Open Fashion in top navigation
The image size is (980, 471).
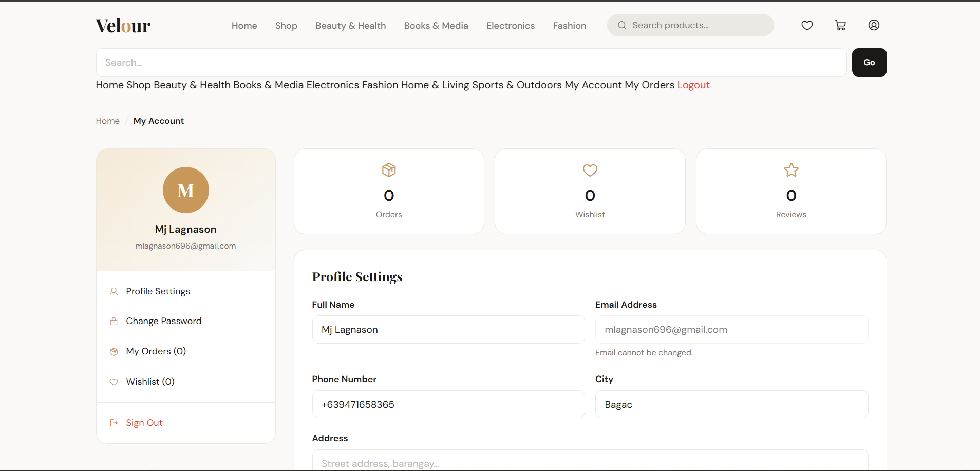coord(570,26)
